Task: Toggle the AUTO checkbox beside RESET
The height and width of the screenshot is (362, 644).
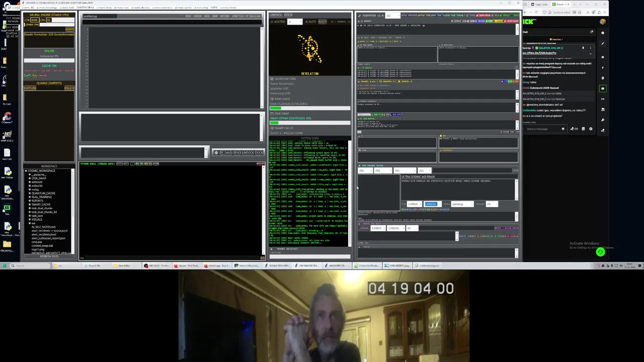Action: point(306,22)
